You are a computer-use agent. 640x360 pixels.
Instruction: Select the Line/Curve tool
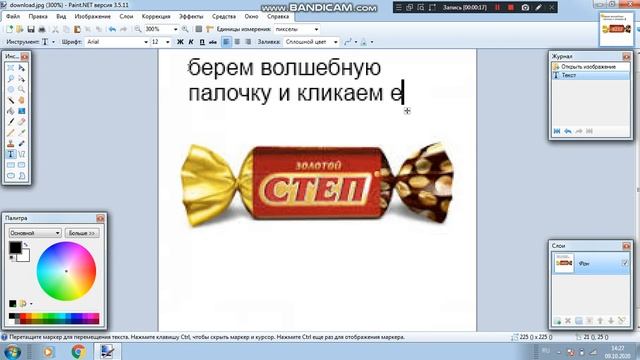click(x=21, y=154)
